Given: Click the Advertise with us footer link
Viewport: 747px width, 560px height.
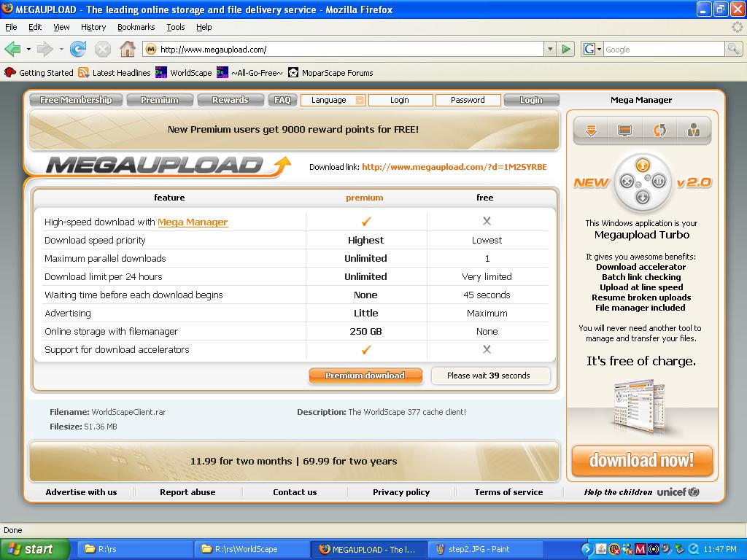Looking at the screenshot, I should (81, 492).
